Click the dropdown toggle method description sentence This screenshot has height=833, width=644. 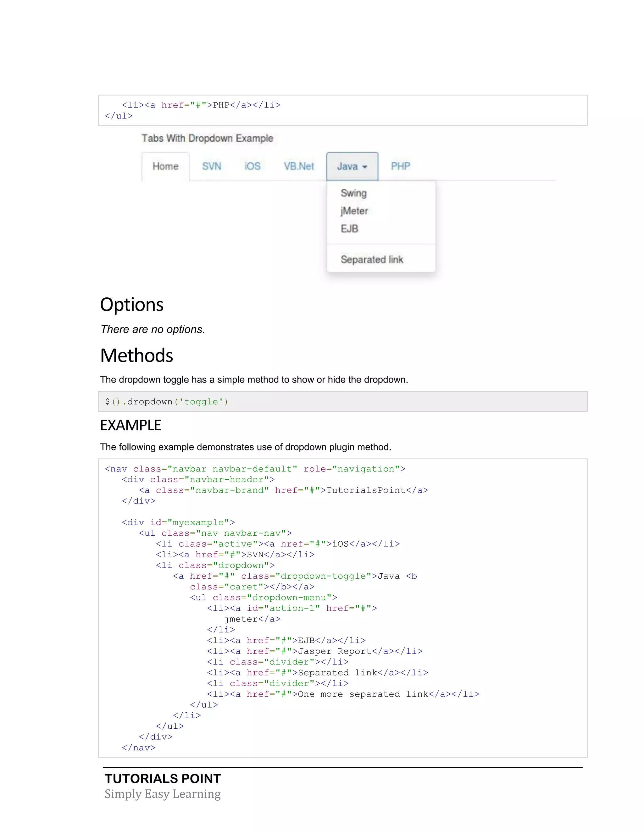pyautogui.click(x=254, y=379)
